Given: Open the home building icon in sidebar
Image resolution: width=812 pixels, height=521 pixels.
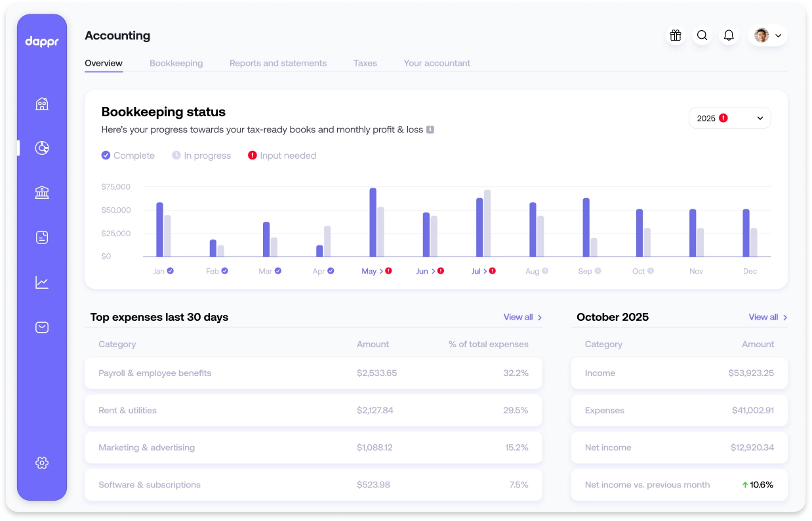Looking at the screenshot, I should point(42,104).
